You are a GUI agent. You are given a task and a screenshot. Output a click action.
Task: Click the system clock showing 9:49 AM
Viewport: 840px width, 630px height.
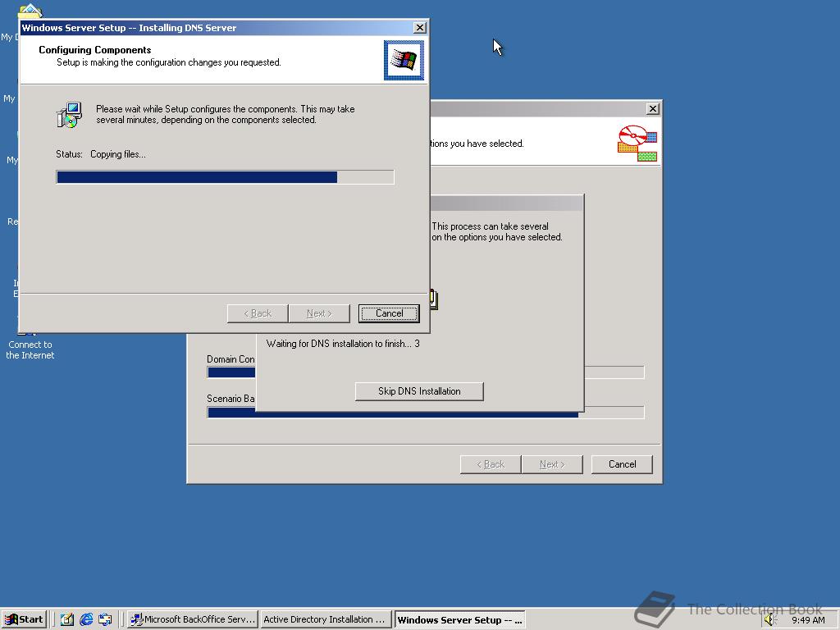(x=808, y=620)
